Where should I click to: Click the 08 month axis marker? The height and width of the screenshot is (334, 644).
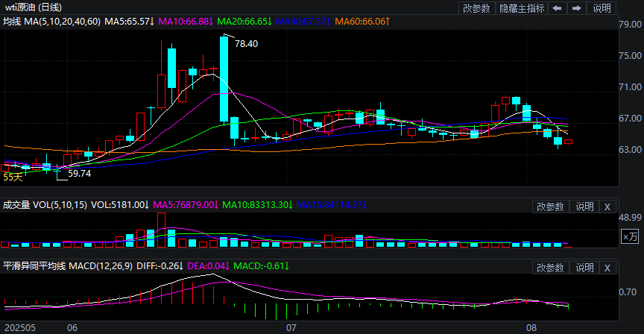pyautogui.click(x=531, y=328)
